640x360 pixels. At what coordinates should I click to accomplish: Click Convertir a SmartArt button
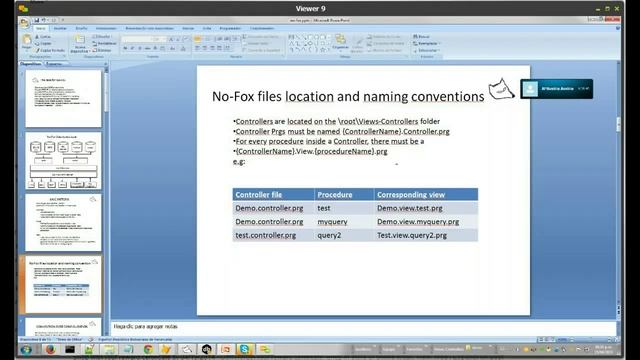tap(262, 50)
